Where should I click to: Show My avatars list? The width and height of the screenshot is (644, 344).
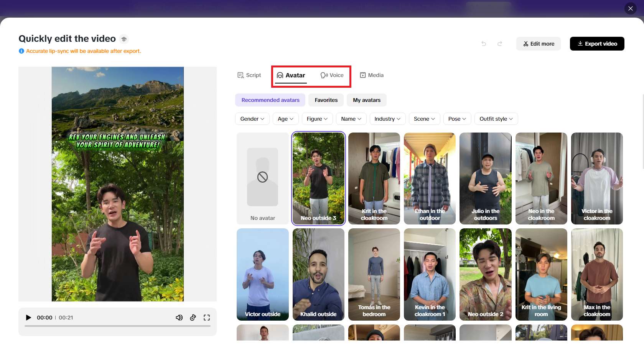[x=367, y=100]
